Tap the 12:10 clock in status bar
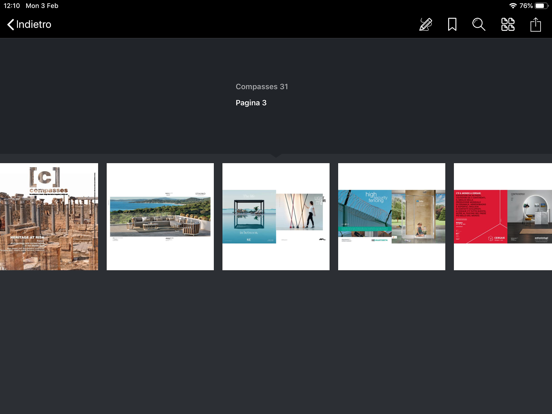552x414 pixels. (12, 6)
